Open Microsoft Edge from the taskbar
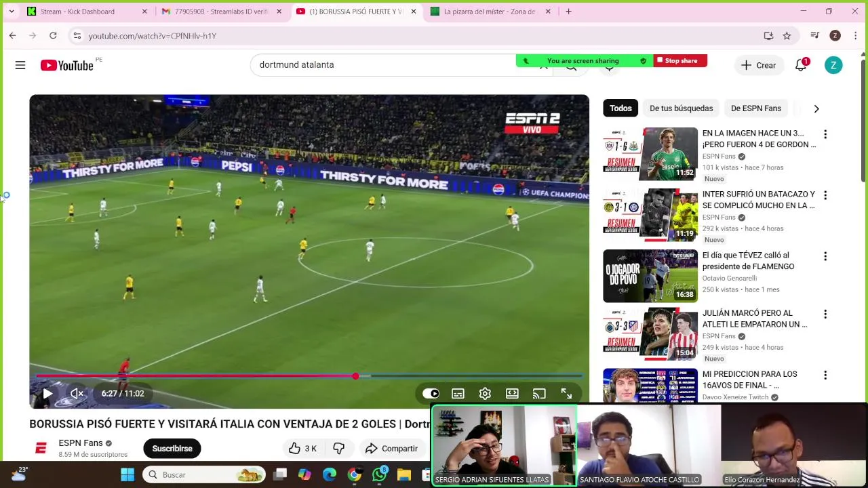This screenshot has width=868, height=488. click(330, 474)
